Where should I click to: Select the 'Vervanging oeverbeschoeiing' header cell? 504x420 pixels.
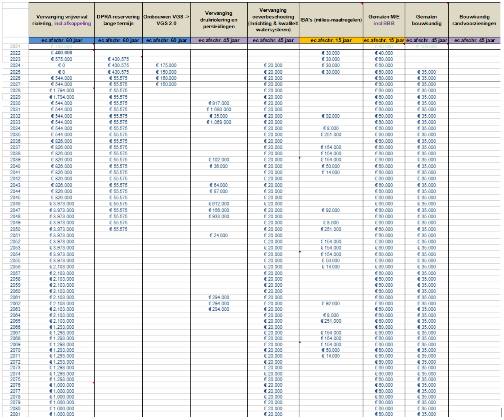pyautogui.click(x=273, y=20)
